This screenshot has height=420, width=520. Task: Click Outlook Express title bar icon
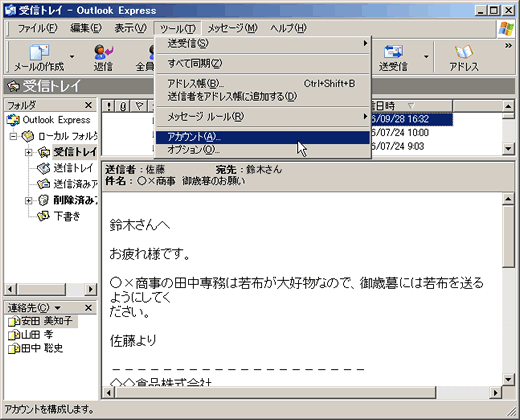(x=10, y=10)
